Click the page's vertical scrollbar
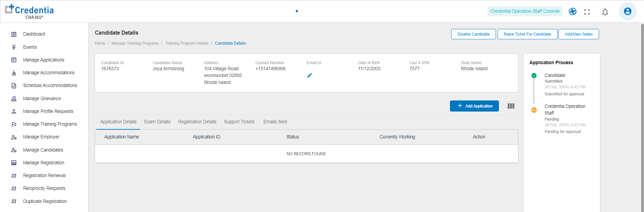644x212 pixels. (x=642, y=118)
